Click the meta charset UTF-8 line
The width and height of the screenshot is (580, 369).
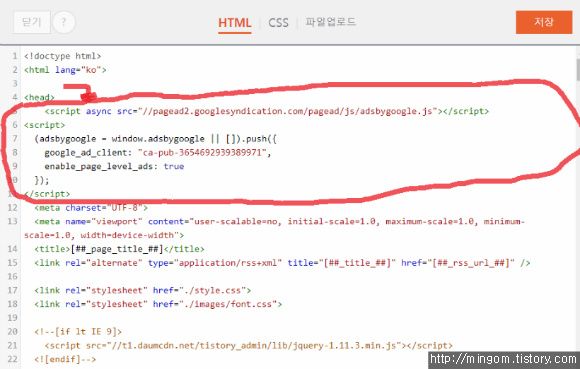(91, 208)
